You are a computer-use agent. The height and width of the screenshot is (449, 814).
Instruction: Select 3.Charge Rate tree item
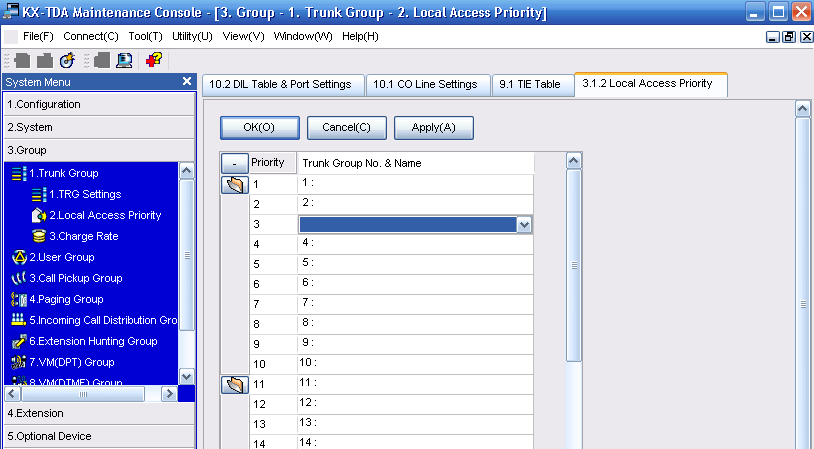pos(84,236)
